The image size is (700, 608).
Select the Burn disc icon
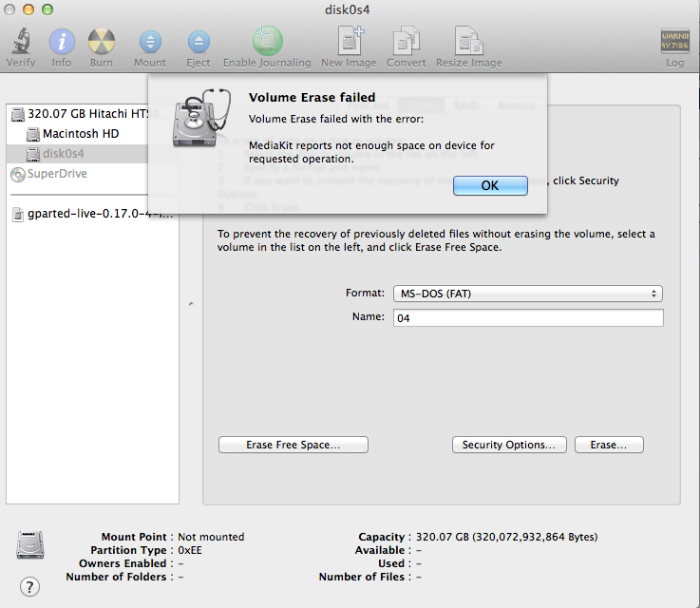102,41
